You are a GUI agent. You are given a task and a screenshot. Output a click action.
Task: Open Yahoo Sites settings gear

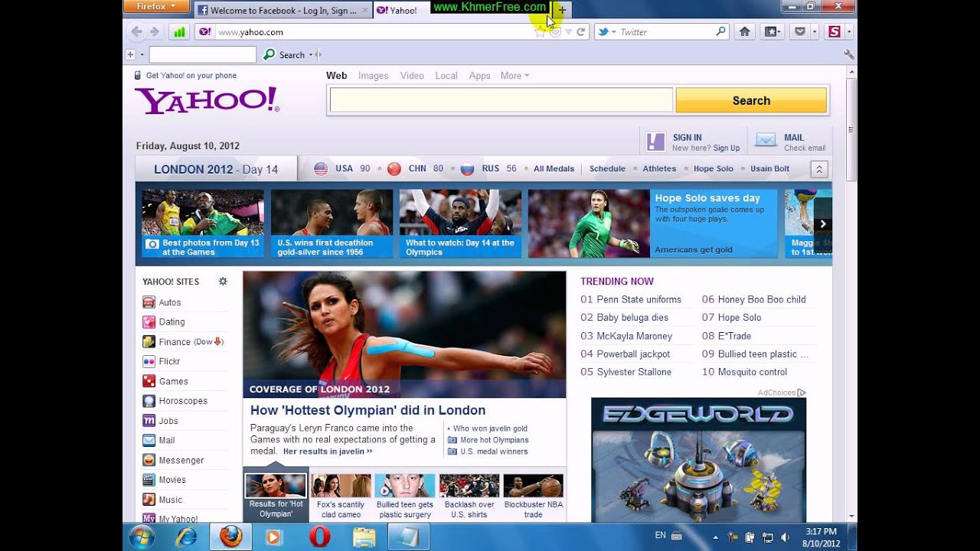[x=223, y=282]
